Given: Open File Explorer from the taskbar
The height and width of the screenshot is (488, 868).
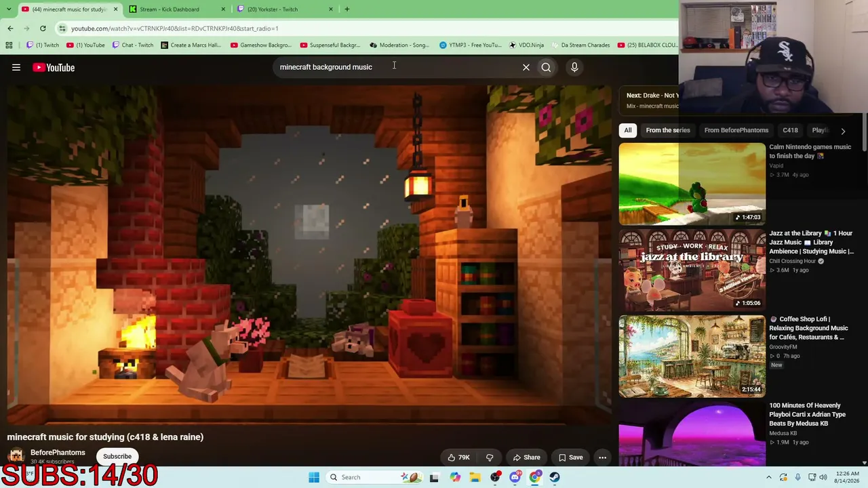Looking at the screenshot, I should (475, 477).
